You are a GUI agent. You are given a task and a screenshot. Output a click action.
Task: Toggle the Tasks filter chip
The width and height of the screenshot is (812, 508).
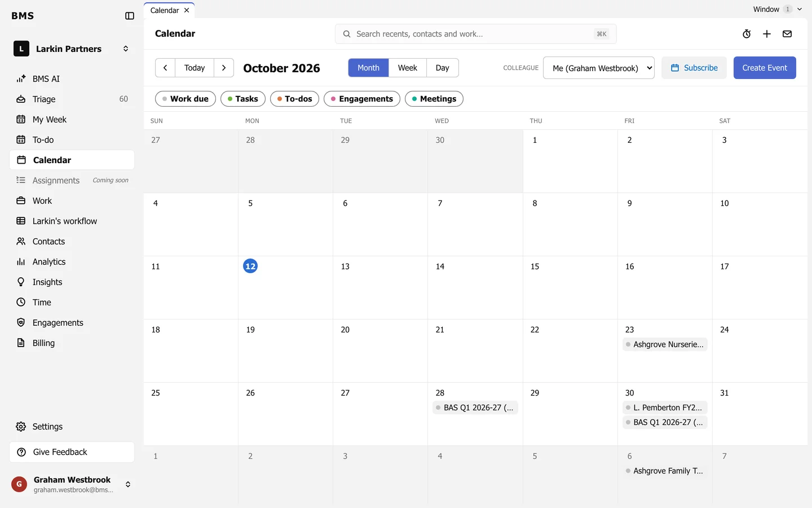coord(243,99)
